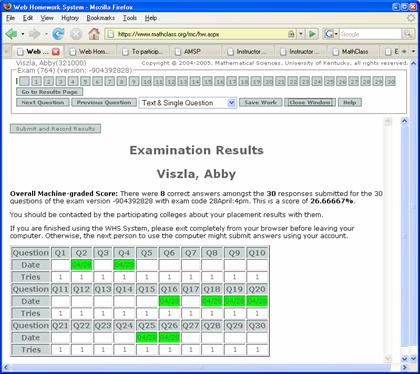This screenshot has height=374, width=420.
Task: Click the student name Viszla, Abby(321000)
Action: 51,63
